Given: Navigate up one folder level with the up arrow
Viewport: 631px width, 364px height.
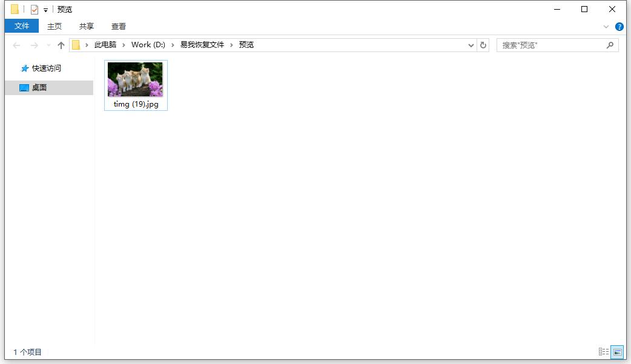Looking at the screenshot, I should click(61, 45).
